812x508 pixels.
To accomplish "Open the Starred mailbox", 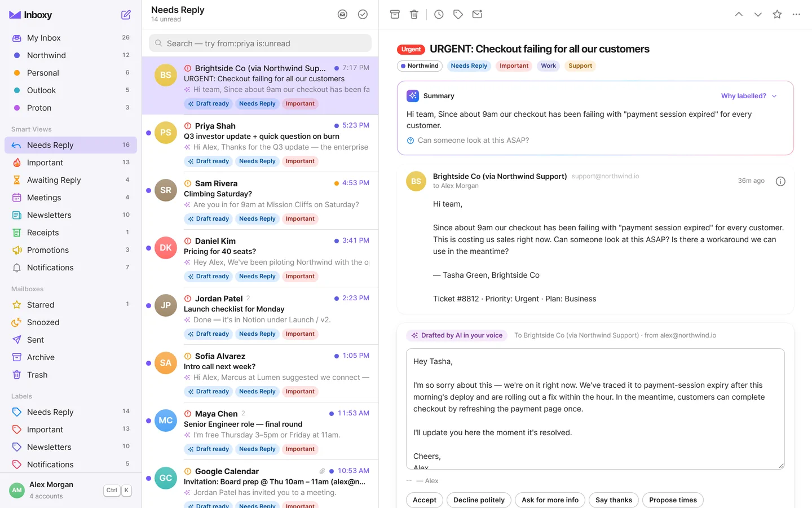I will pos(70,305).
